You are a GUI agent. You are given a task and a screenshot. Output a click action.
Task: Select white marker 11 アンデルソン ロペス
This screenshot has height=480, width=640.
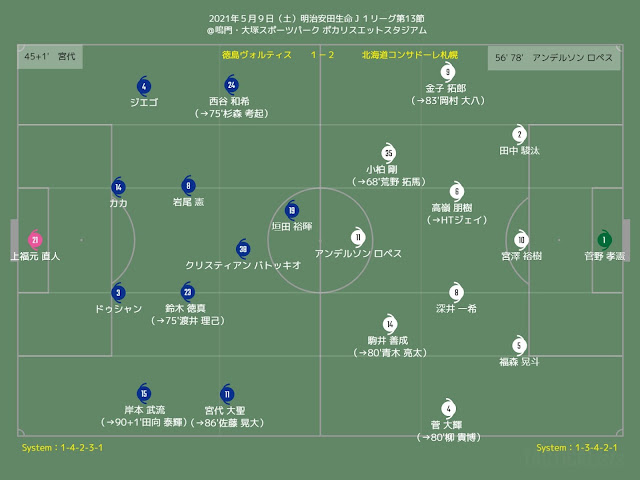click(x=358, y=237)
